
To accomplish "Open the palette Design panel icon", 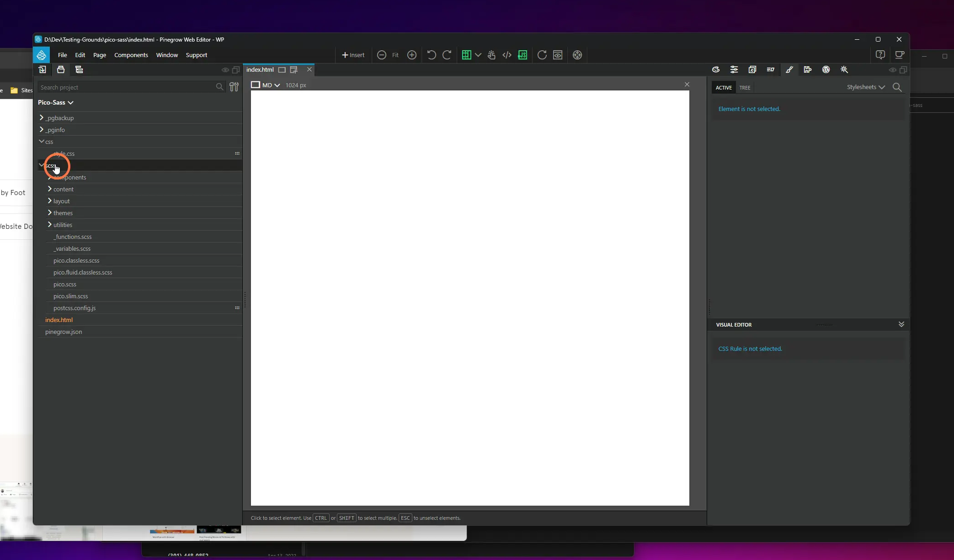I will (716, 69).
